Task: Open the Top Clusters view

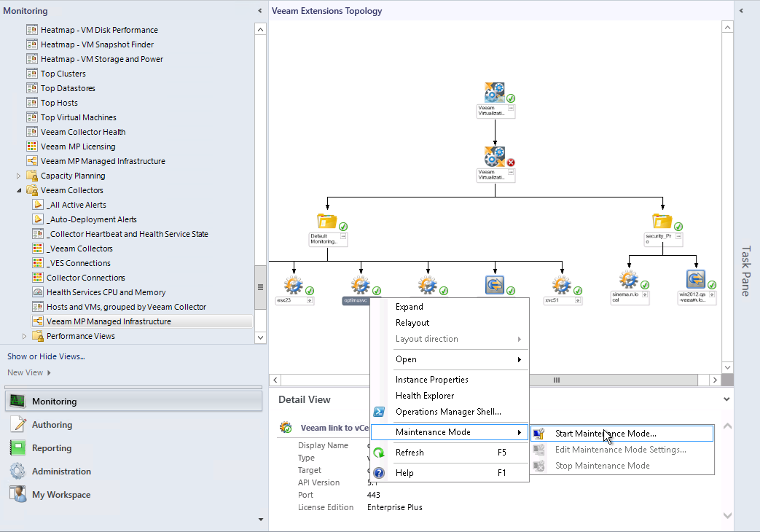Action: point(63,73)
